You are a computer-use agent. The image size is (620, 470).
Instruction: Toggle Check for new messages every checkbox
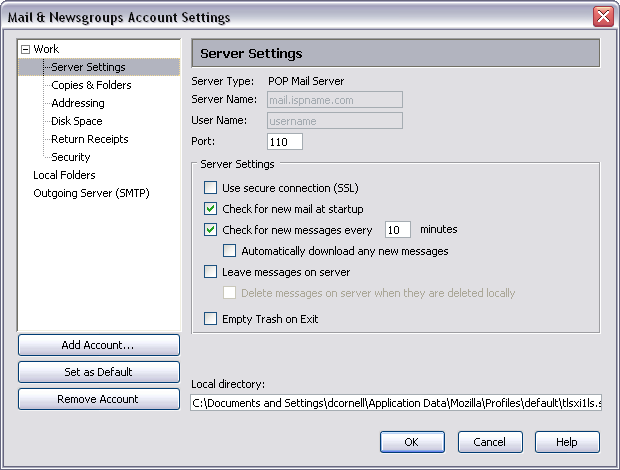tap(210, 230)
